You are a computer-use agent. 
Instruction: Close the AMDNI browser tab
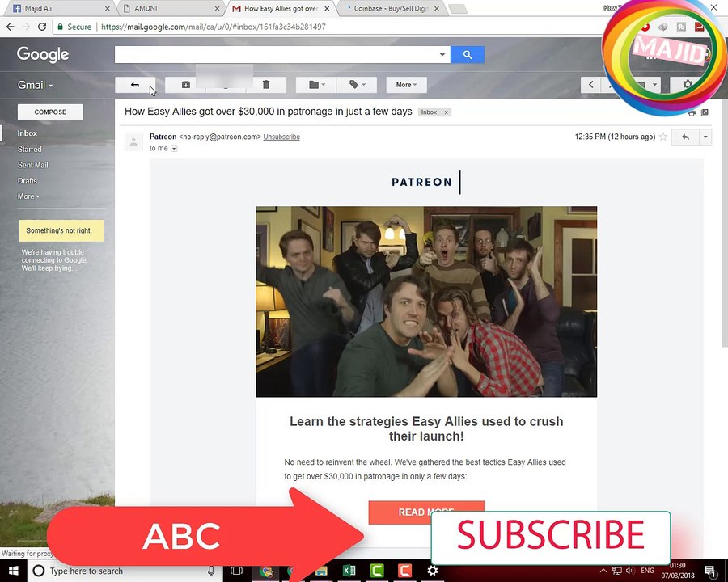(x=217, y=8)
